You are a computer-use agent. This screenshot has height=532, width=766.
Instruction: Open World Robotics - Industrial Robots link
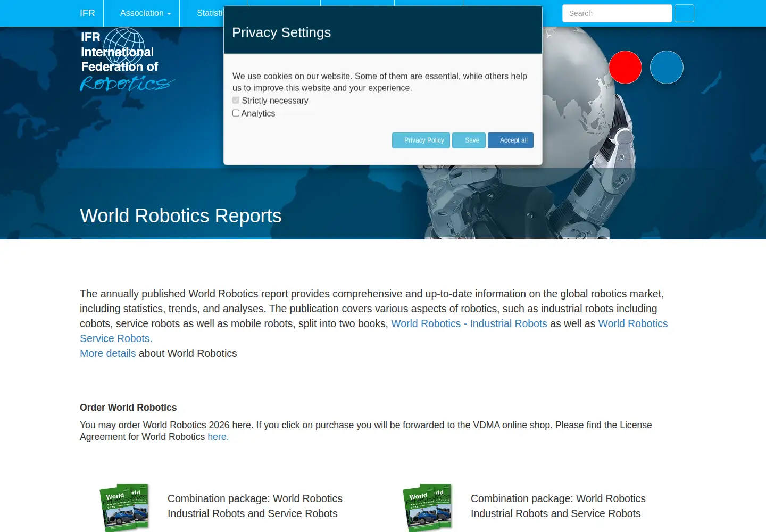[x=469, y=323]
